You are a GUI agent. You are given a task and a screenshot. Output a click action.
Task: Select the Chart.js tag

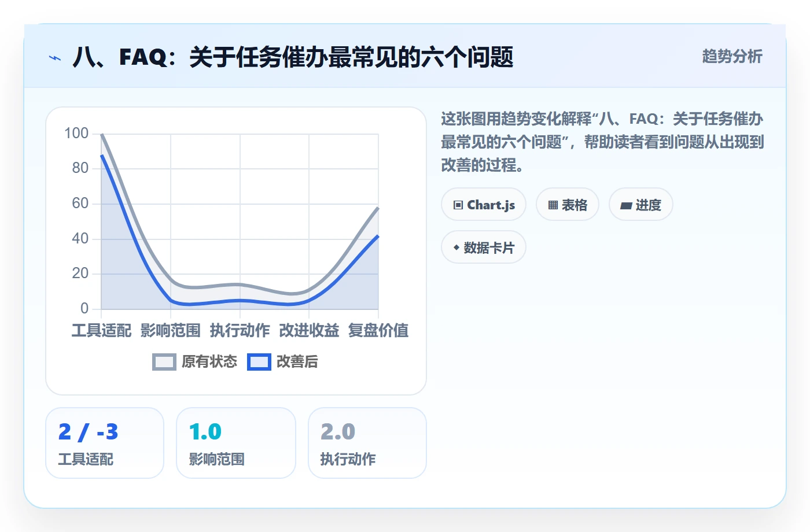484,205
